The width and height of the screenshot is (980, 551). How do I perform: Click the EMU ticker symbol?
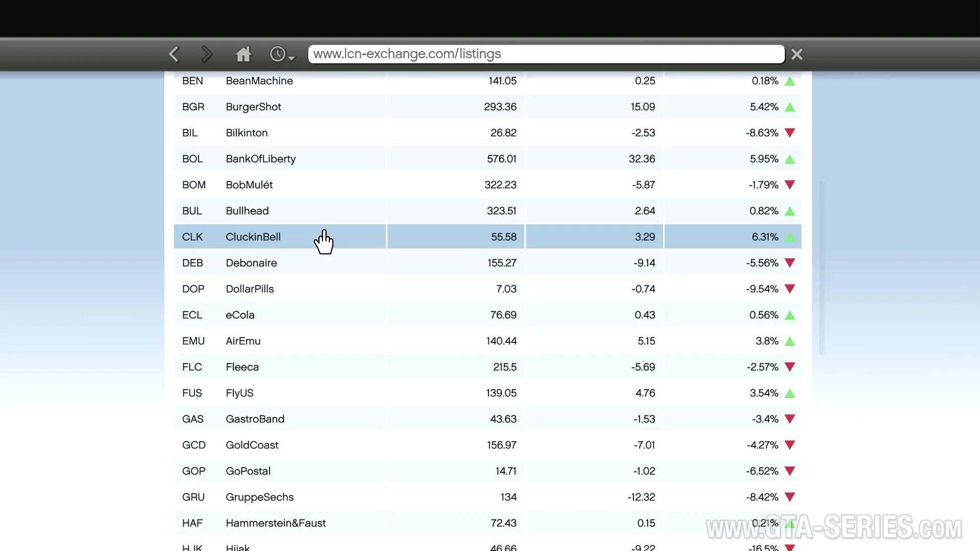[193, 341]
